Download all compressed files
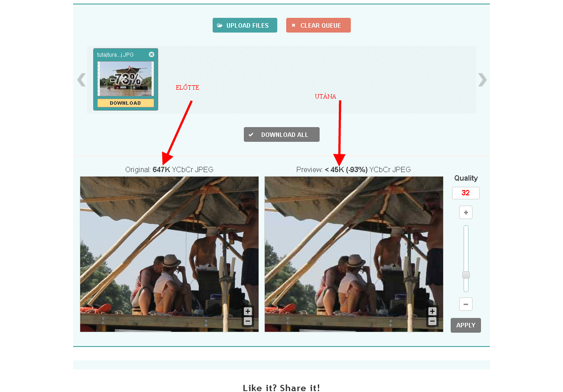 tap(281, 135)
